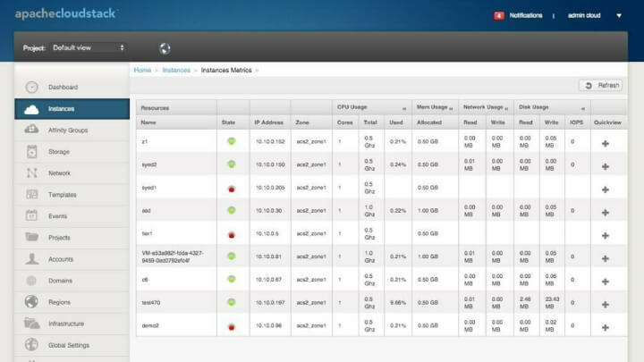Click 9.66% CPU used value
644x362 pixels.
click(x=397, y=302)
